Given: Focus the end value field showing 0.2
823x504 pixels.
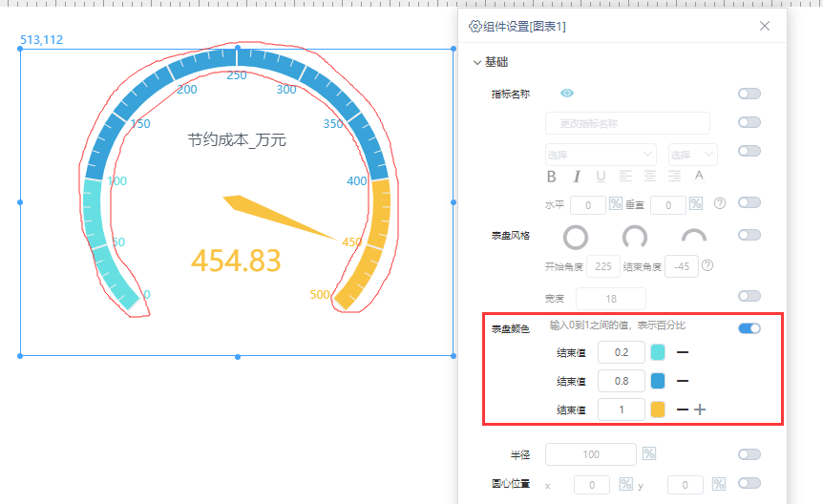Looking at the screenshot, I should 622,352.
